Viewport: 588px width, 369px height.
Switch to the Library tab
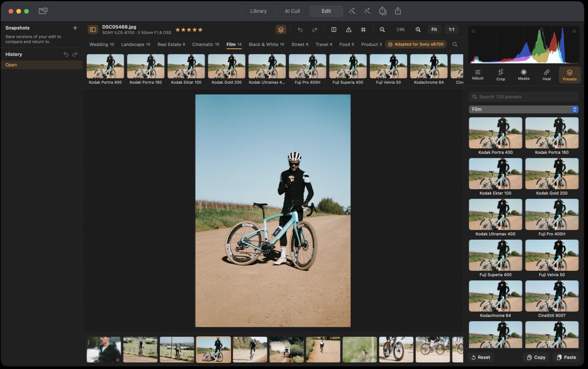(258, 11)
